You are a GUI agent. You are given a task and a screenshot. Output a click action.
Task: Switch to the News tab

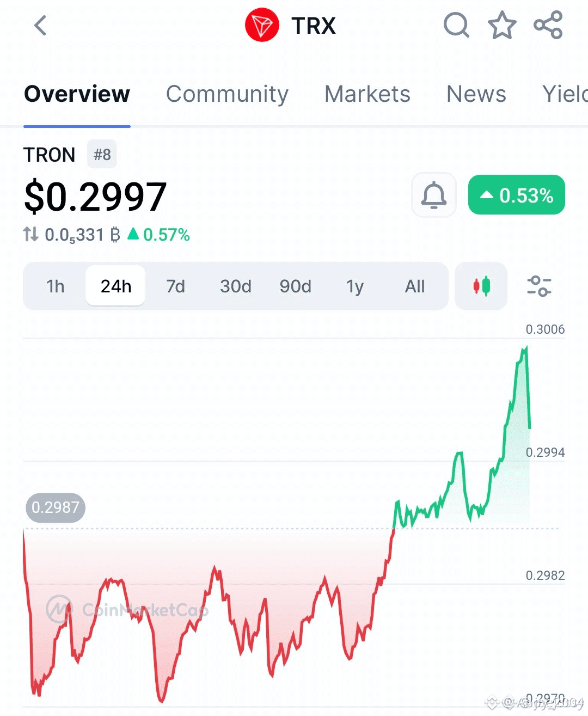pos(476,94)
